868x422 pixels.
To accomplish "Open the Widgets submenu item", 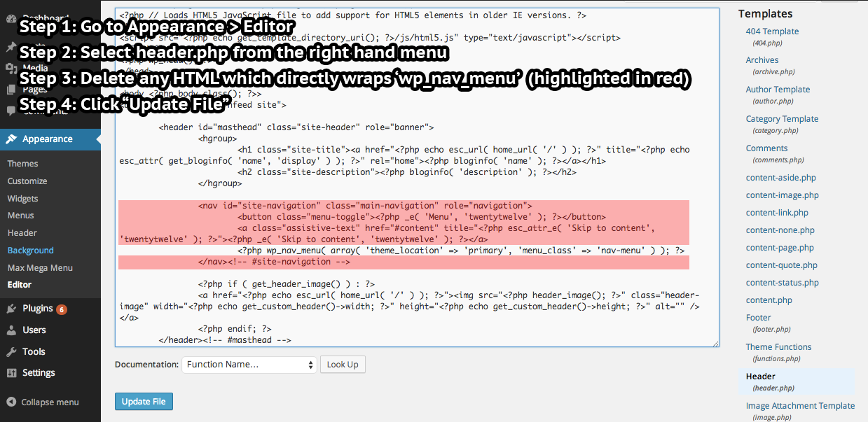I will pyautogui.click(x=23, y=199).
